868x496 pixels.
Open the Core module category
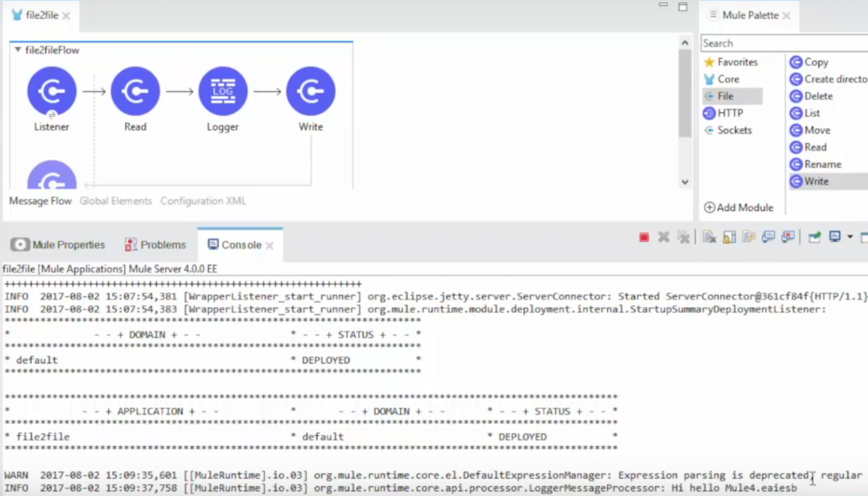pyautogui.click(x=722, y=79)
